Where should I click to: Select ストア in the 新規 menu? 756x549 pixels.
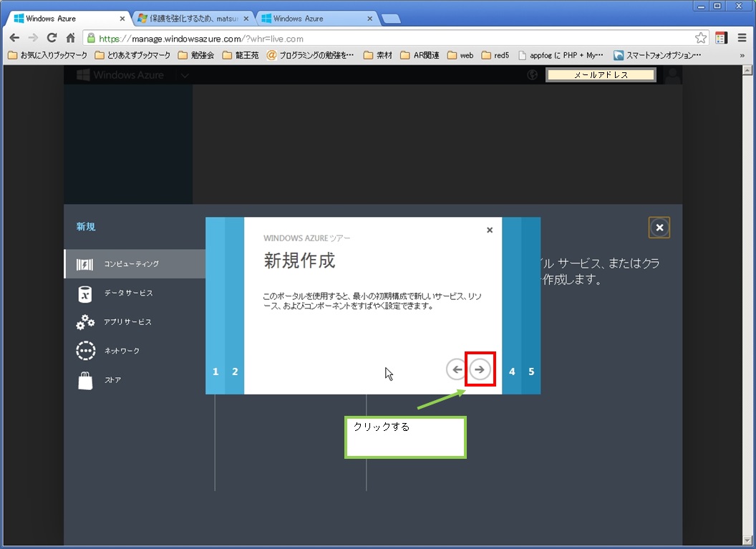135,380
